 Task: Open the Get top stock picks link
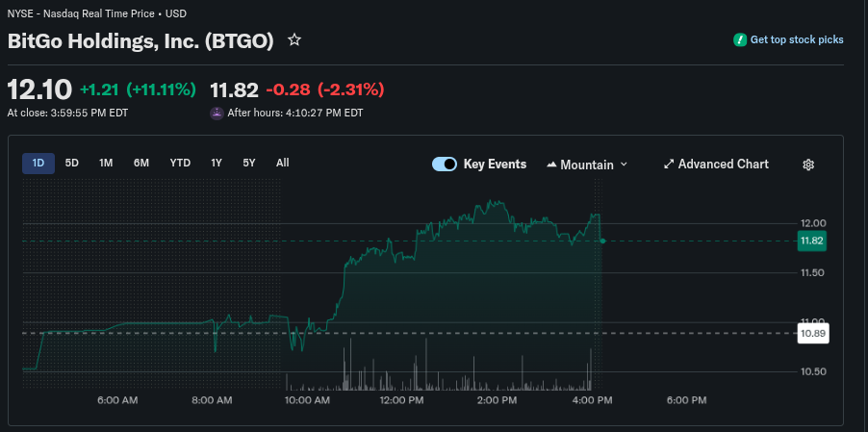tap(797, 39)
